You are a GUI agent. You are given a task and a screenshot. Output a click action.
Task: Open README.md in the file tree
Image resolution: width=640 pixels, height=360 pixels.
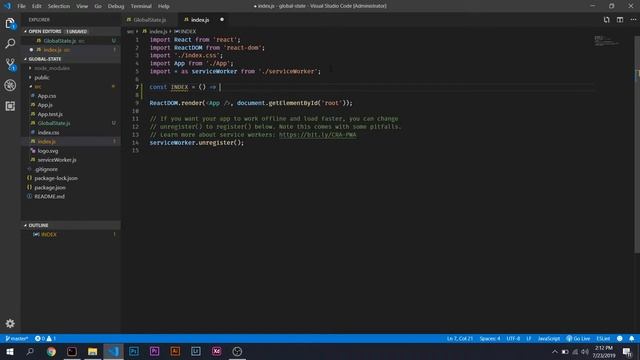click(49, 197)
